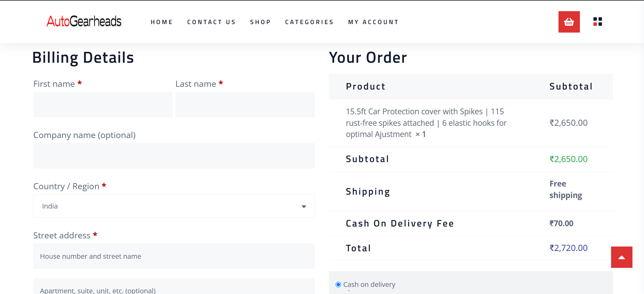Click the dropdown arrow beside India
644x294 pixels.
pyautogui.click(x=304, y=207)
